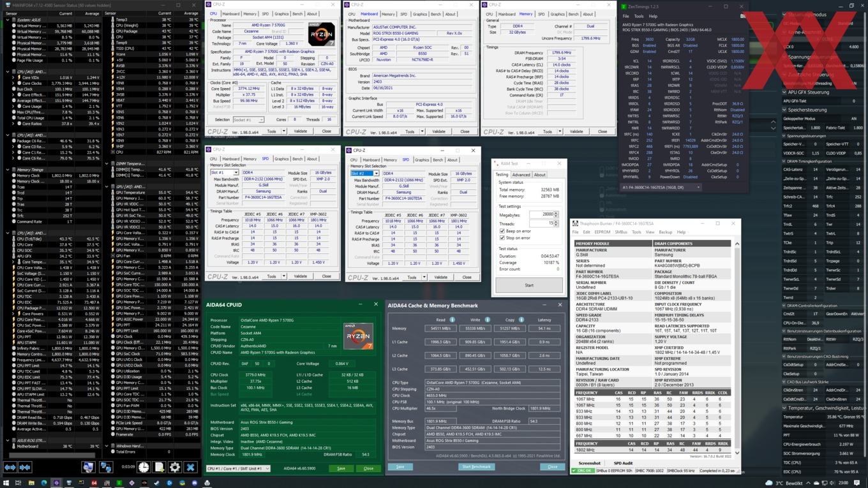Collapse Memory Timings group in HWiNFO
The image size is (868, 488).
(x=8, y=170)
